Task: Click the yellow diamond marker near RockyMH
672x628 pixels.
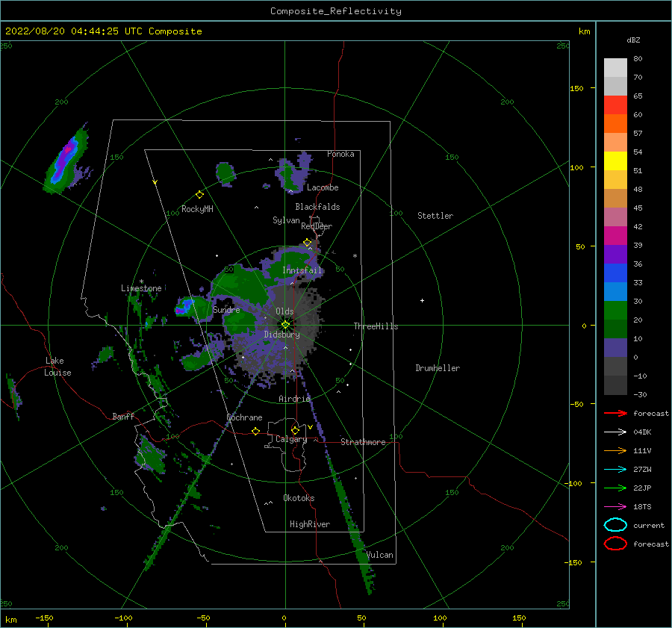Action: [199, 195]
